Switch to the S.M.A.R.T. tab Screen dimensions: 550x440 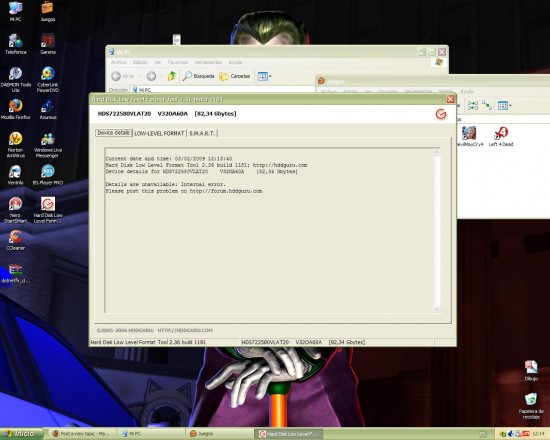coord(202,133)
